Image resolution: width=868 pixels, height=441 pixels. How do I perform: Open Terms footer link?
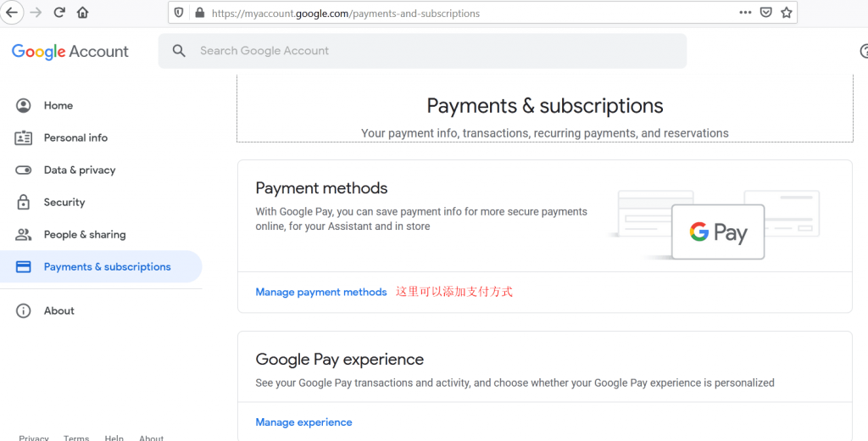[x=76, y=438]
